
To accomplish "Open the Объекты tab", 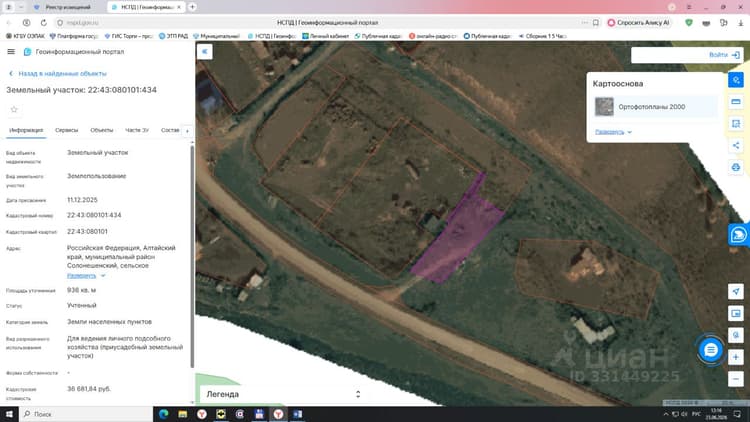I will point(101,130).
